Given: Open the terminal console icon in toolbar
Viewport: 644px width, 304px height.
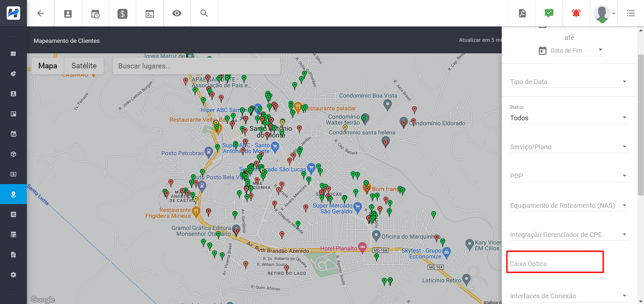Looking at the screenshot, I should pyautogui.click(x=150, y=14).
